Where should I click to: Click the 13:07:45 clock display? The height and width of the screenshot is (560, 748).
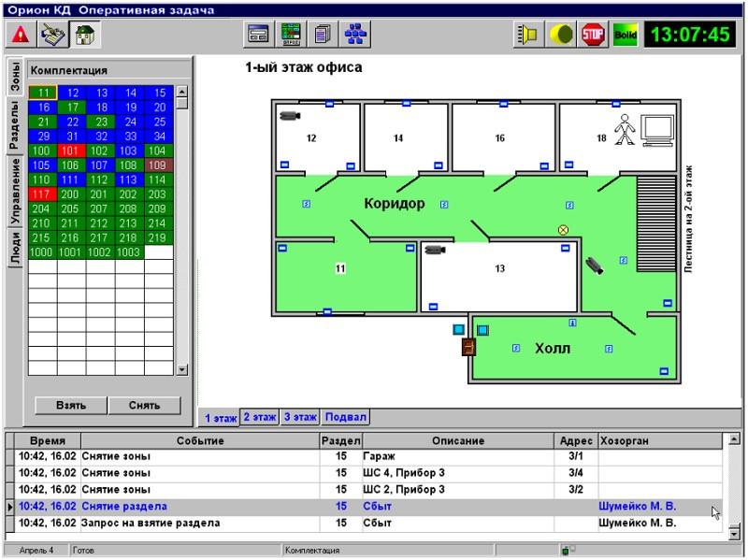[x=690, y=35]
